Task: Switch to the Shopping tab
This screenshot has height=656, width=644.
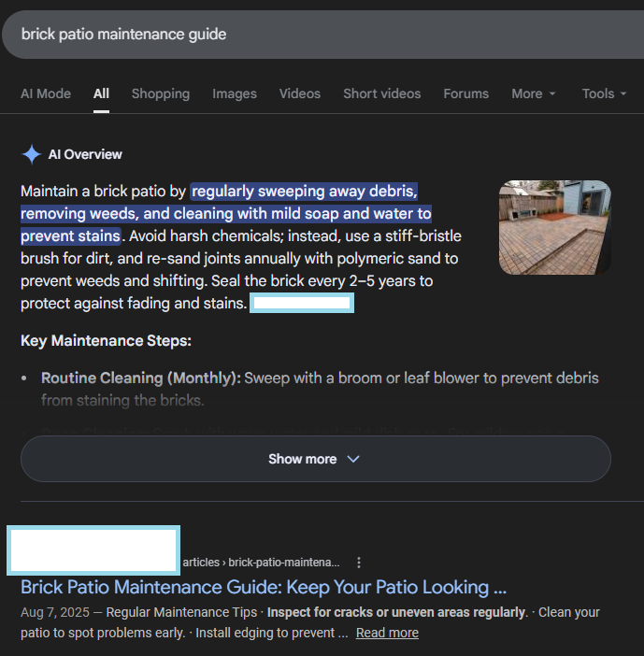Action: [160, 93]
